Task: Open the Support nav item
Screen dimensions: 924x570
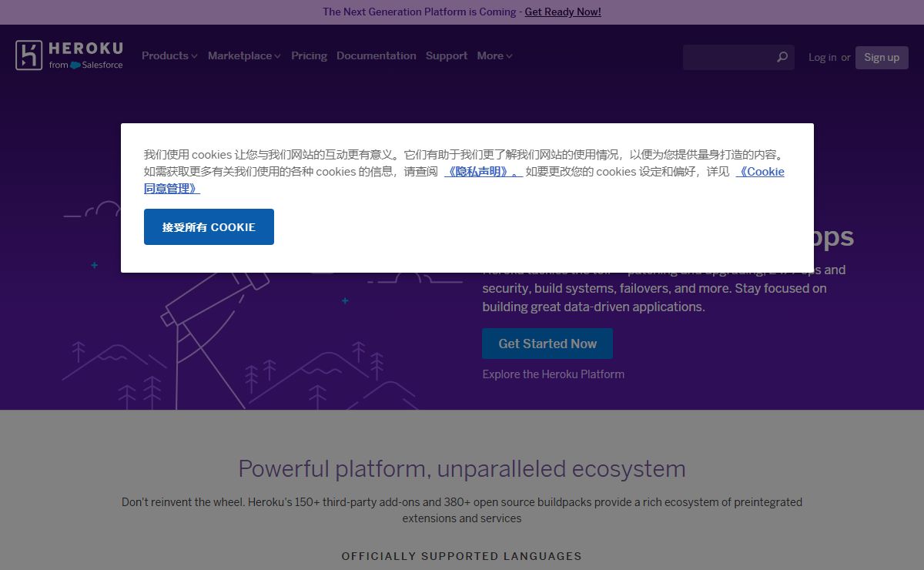Action: 447,55
